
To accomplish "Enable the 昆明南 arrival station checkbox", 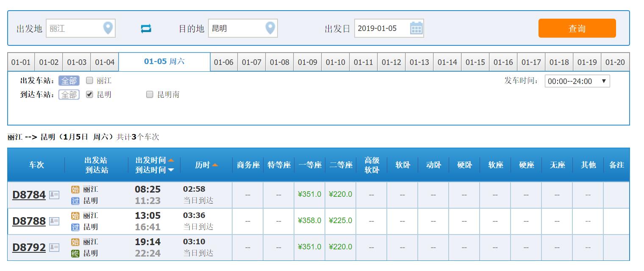I will click(150, 95).
